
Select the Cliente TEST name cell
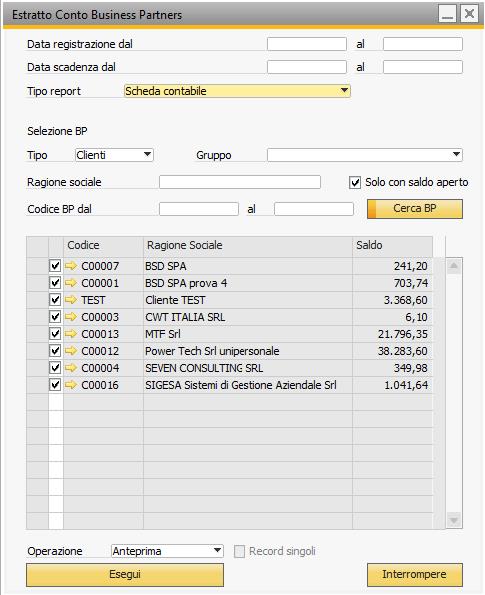click(248, 300)
